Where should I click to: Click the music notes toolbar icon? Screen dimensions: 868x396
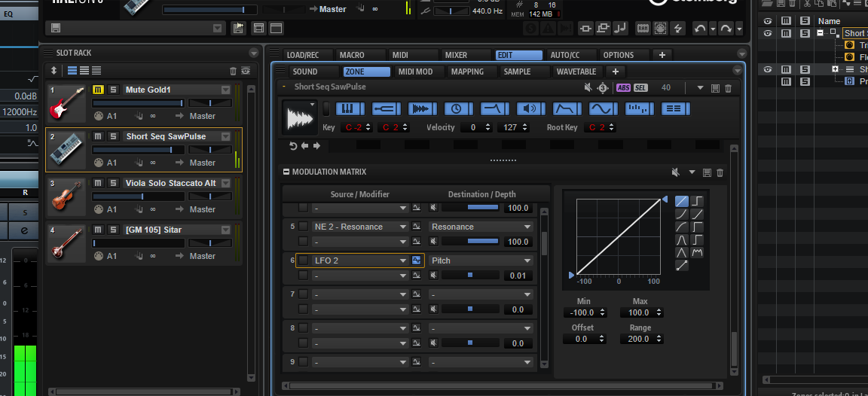(621, 28)
